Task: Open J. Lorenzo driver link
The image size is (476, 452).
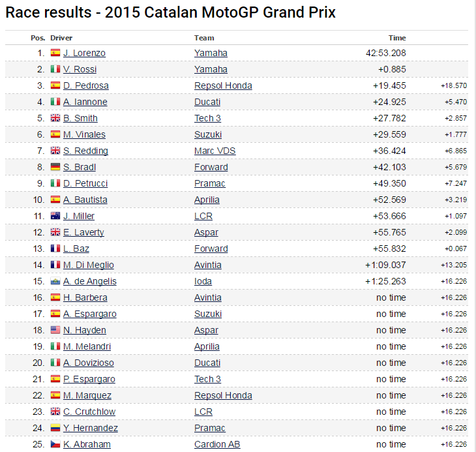Action: (x=84, y=53)
